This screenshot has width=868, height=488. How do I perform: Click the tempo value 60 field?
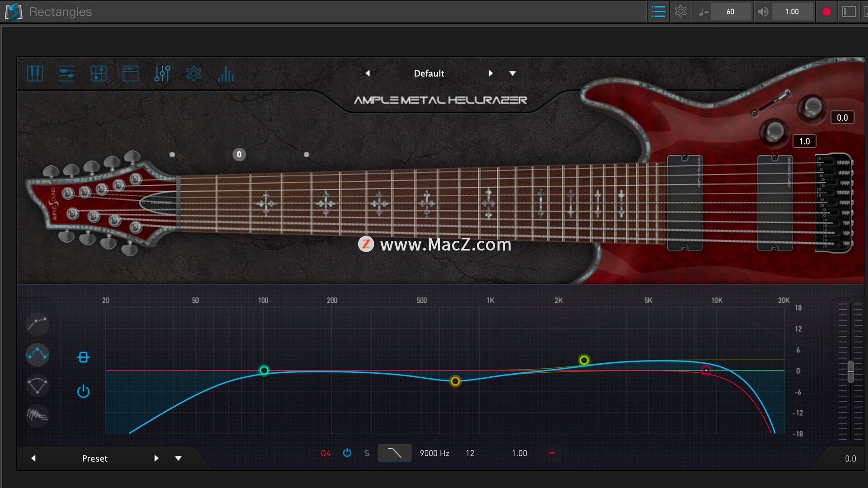coord(731,12)
